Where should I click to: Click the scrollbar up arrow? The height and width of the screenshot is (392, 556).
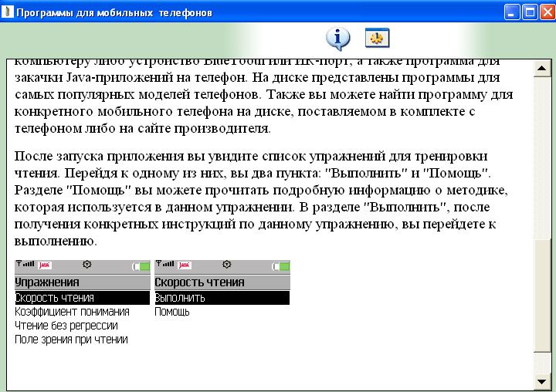pos(542,67)
